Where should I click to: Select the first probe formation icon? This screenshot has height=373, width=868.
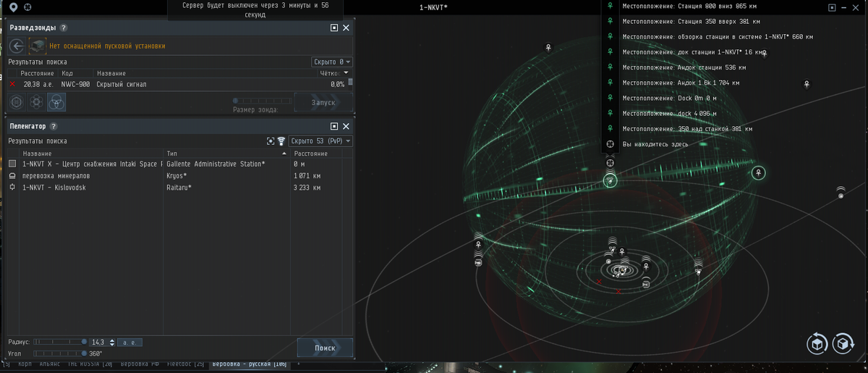(17, 102)
